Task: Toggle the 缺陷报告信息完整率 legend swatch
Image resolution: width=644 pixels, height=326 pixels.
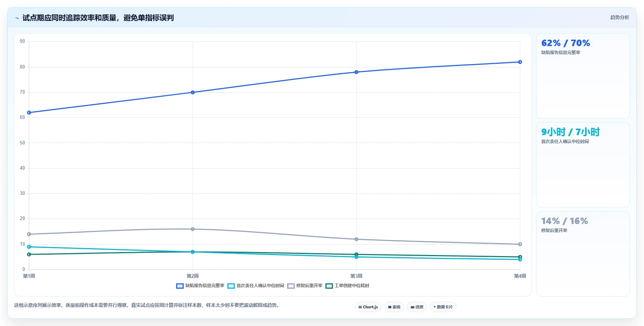Action: pyautogui.click(x=180, y=286)
